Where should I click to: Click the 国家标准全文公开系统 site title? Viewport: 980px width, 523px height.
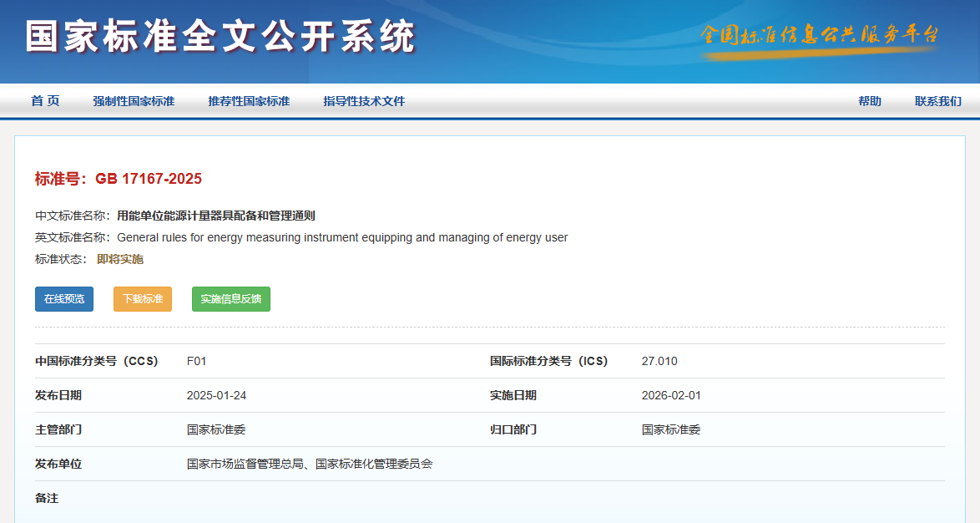pos(220,37)
